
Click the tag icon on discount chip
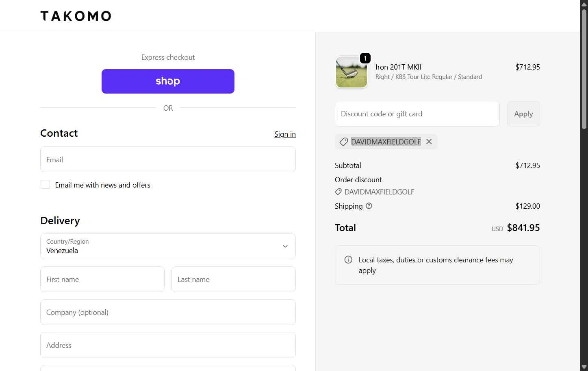click(x=344, y=142)
